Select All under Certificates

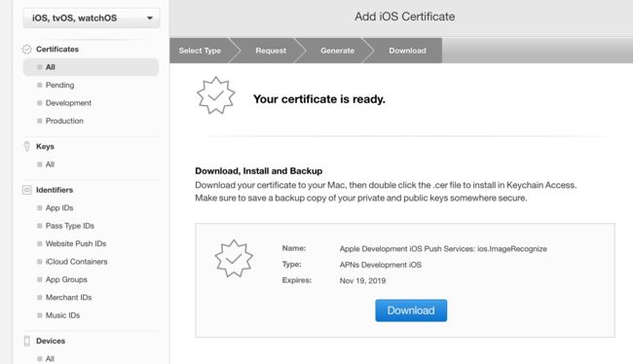click(91, 67)
